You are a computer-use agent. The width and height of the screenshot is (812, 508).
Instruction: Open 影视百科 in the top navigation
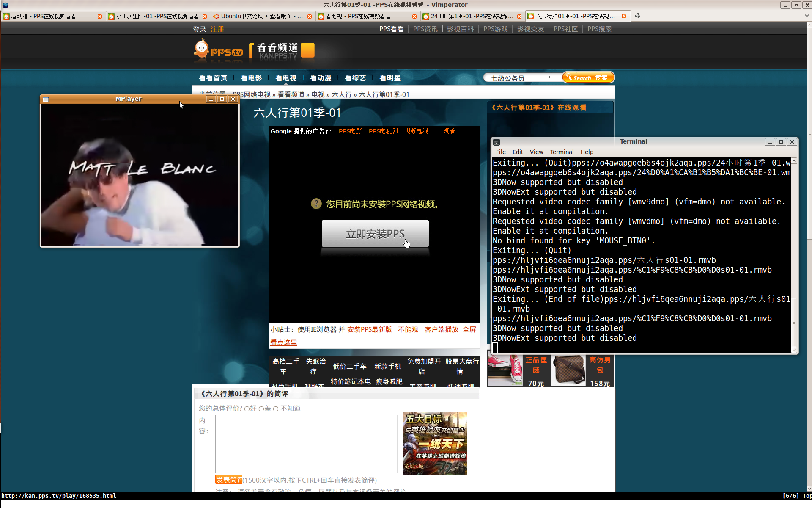click(x=461, y=29)
